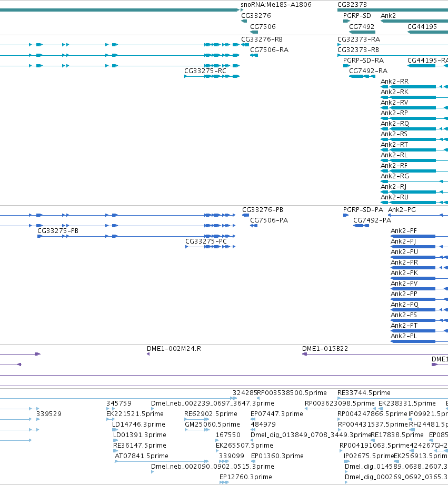Click the CG44195 gene label
The image size is (448, 485).
pyautogui.click(x=422, y=27)
